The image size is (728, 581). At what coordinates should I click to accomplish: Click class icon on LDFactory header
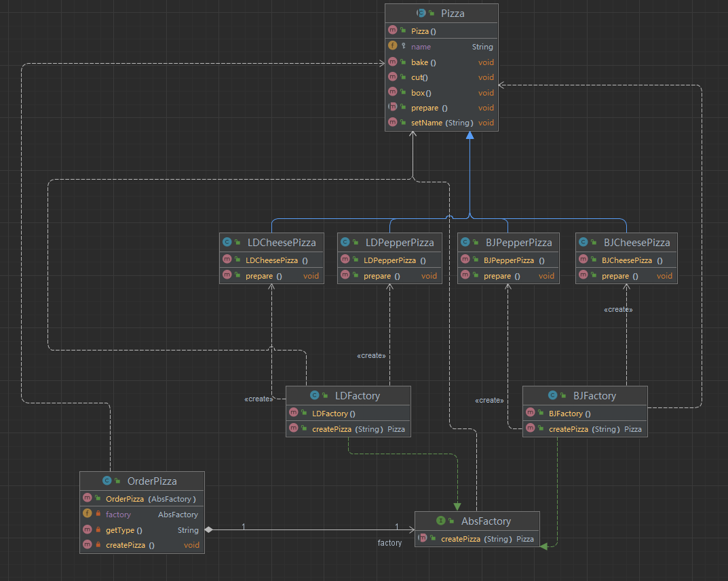[x=314, y=395]
